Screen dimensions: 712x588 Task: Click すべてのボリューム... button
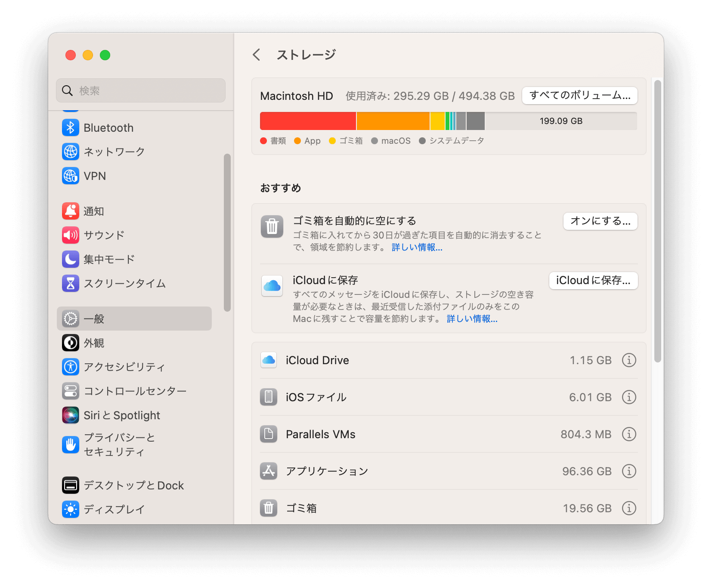tap(580, 95)
